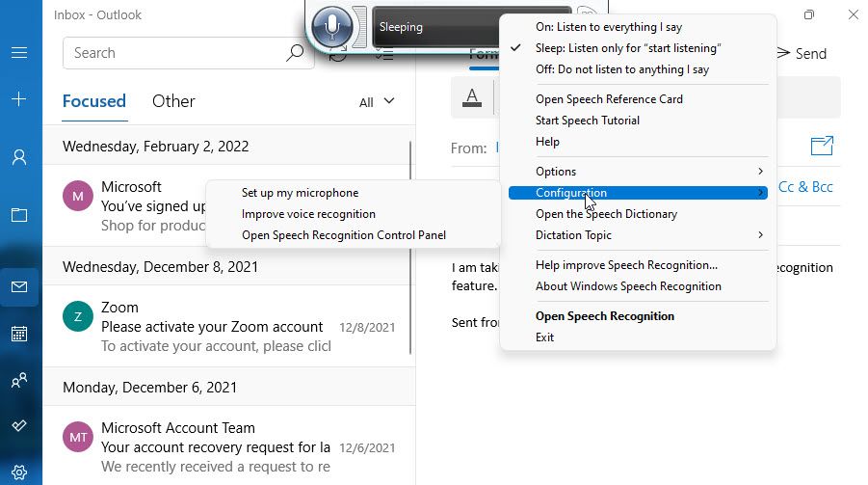Click the Cc & Bcc link

coord(804,187)
